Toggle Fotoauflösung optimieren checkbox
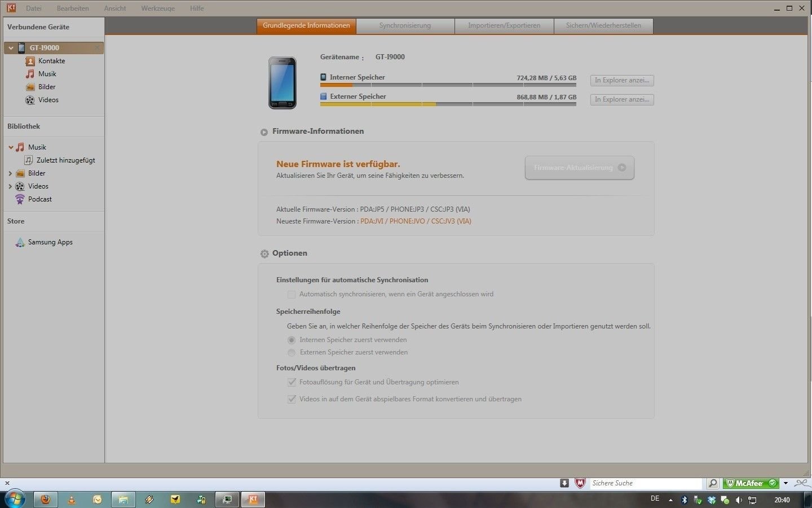 pyautogui.click(x=292, y=382)
